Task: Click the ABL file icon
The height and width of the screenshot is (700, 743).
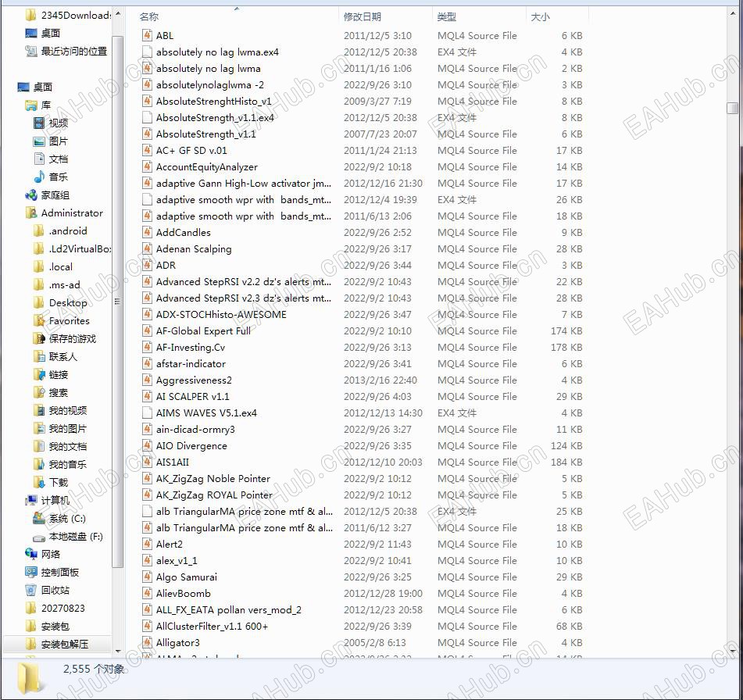Action: click(147, 35)
